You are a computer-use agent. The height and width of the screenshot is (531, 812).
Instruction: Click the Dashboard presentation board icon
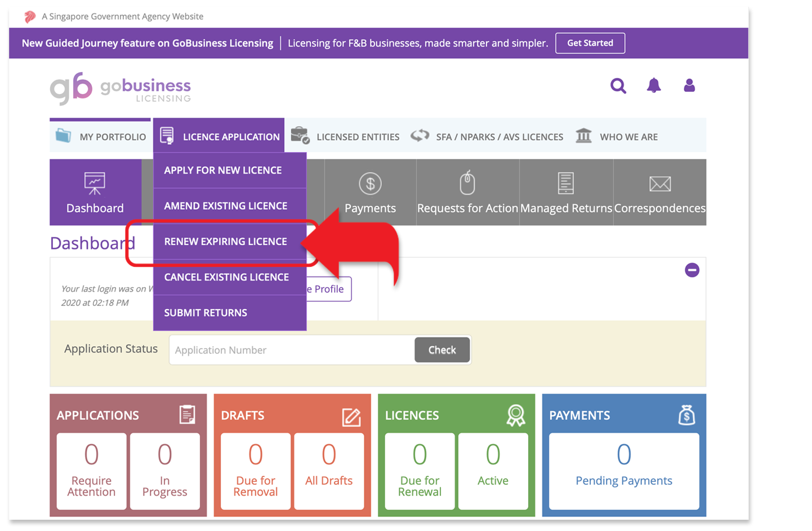tap(95, 183)
